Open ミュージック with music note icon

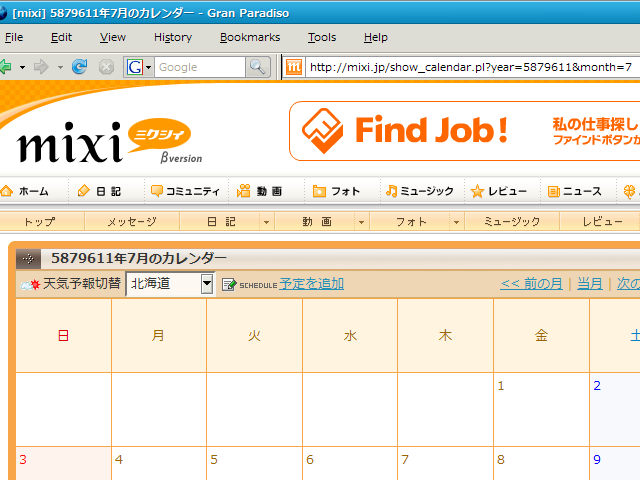pos(420,191)
